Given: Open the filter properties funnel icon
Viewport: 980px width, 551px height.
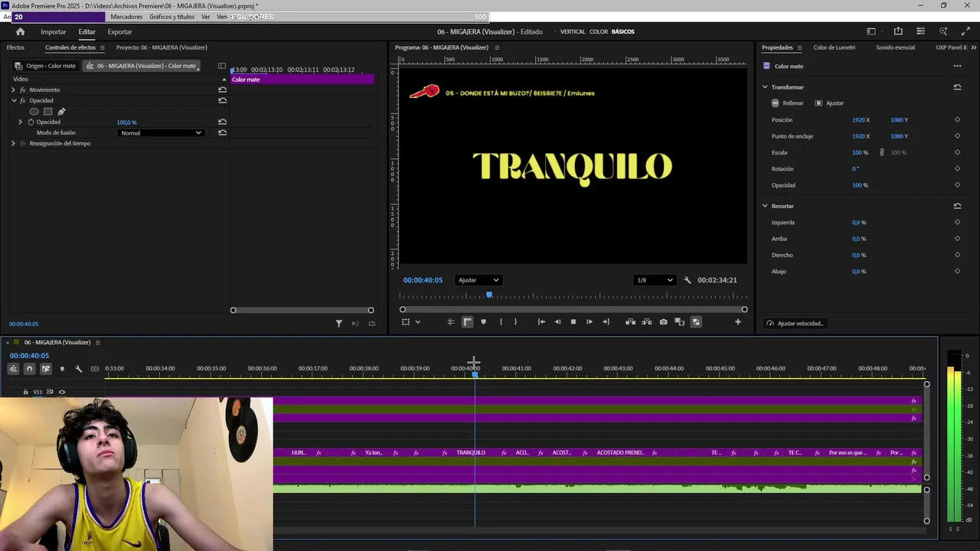Looking at the screenshot, I should click(338, 324).
